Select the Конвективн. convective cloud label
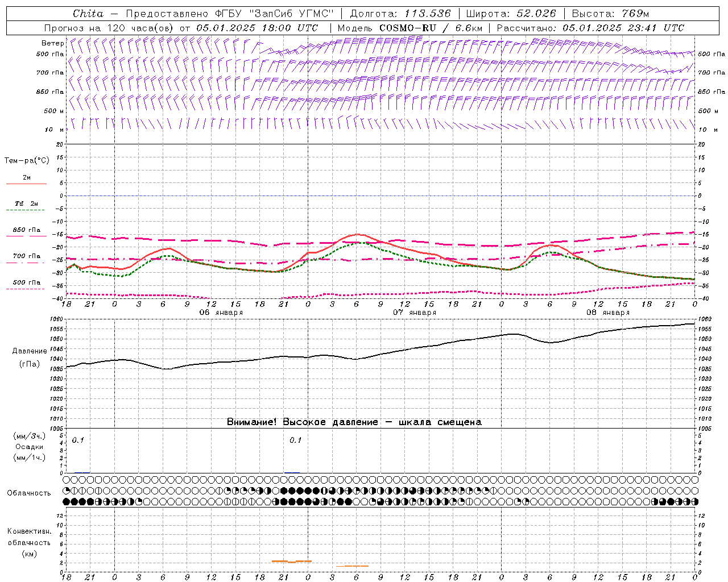Image resolution: width=728 pixels, height=582 pixels. point(29,531)
